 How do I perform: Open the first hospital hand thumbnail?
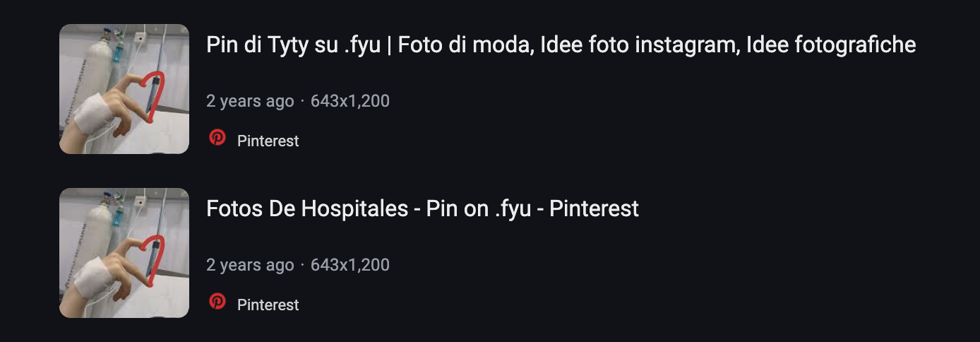coord(124,89)
